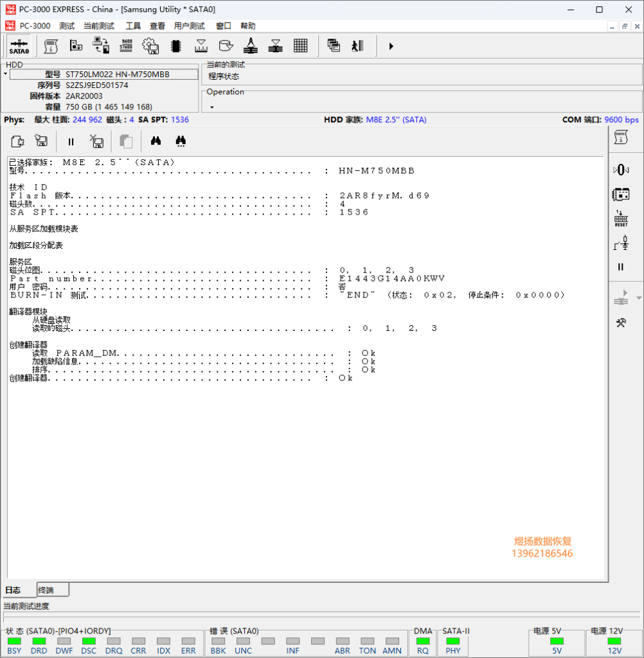Viewport: 644px width, 658px height.
Task: Click the SA SPT value 1536 in blue
Action: [x=180, y=120]
